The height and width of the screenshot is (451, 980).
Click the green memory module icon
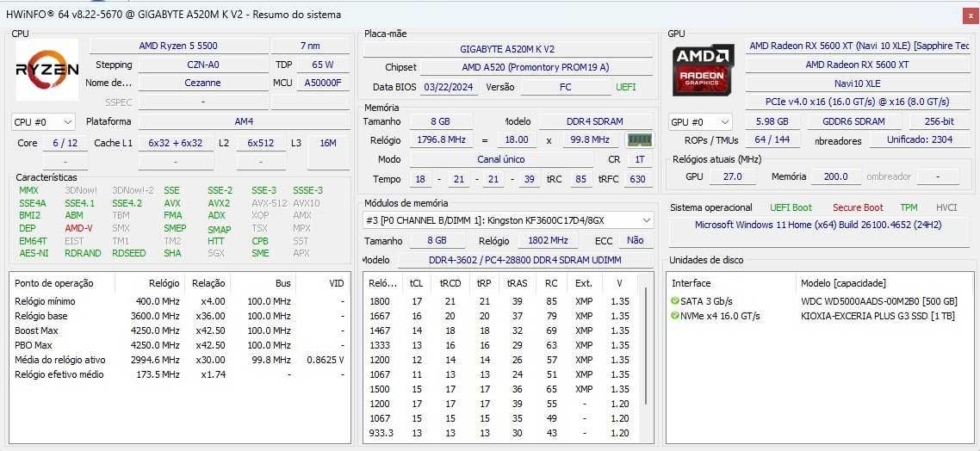pos(639,140)
